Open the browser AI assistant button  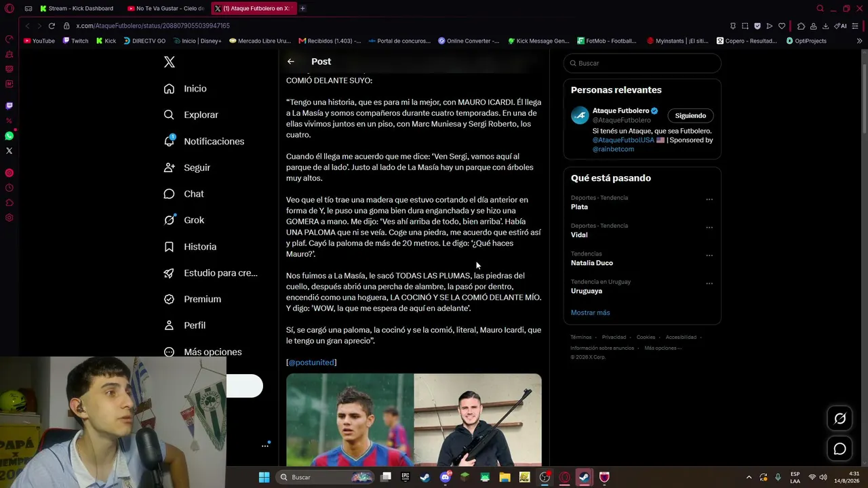(x=841, y=26)
